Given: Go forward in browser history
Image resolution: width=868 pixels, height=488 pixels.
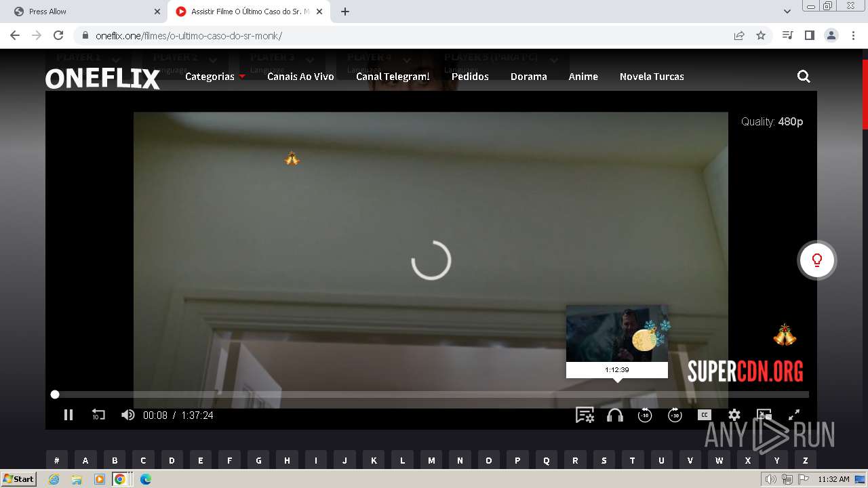Looking at the screenshot, I should (x=37, y=35).
